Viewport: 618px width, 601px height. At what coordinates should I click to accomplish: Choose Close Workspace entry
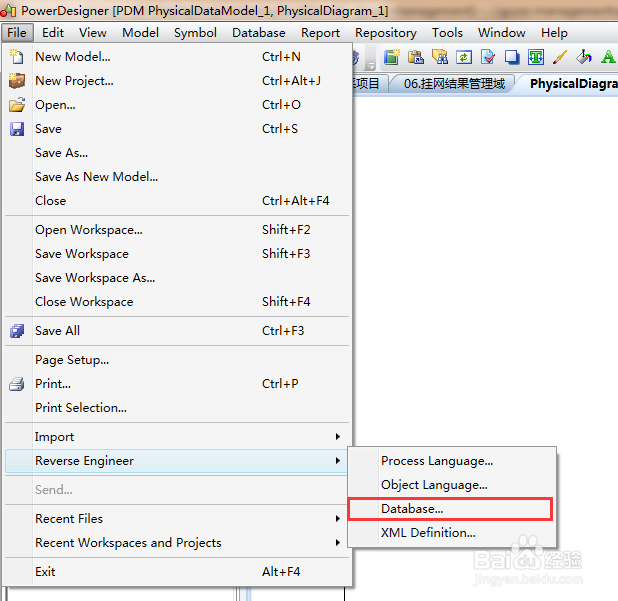pos(177,302)
